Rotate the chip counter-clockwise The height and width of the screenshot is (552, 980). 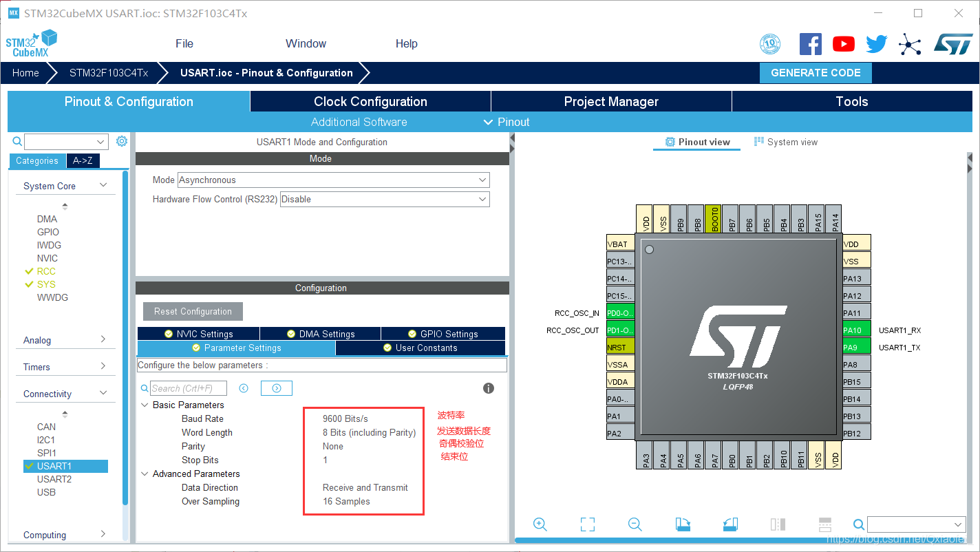pos(730,524)
